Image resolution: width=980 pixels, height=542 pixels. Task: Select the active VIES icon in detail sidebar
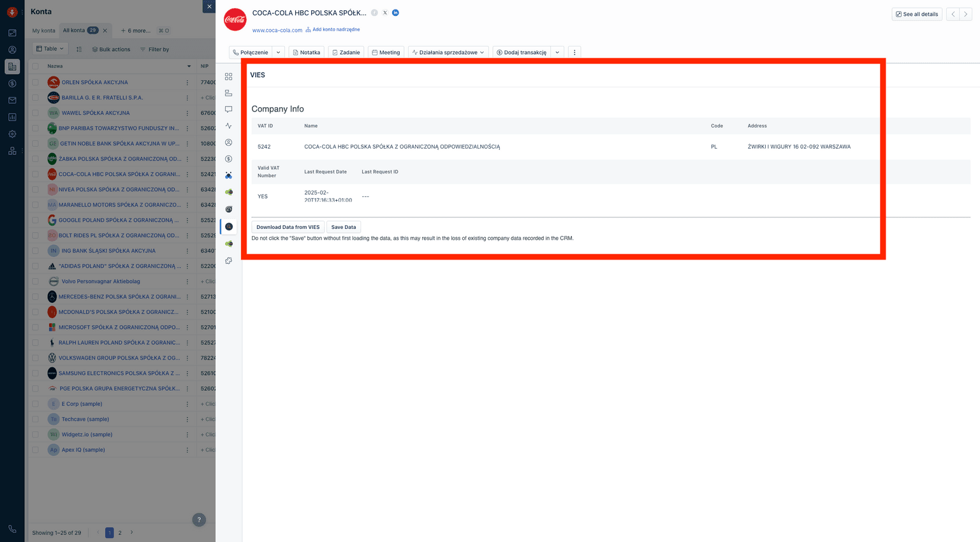[x=228, y=226]
